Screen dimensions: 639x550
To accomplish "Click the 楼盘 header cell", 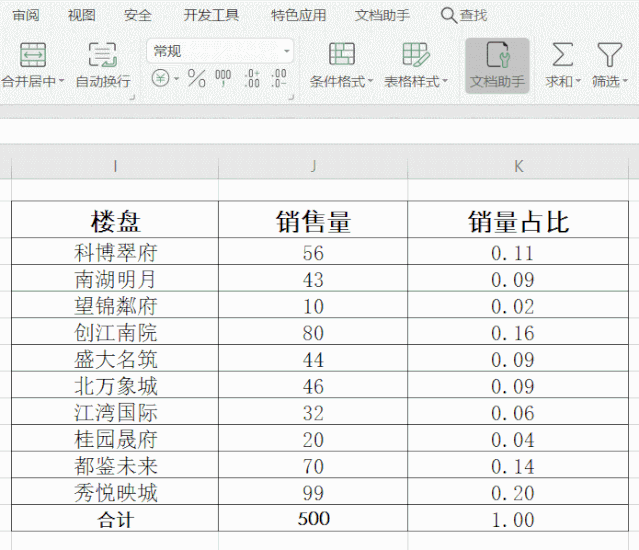I will click(115, 220).
